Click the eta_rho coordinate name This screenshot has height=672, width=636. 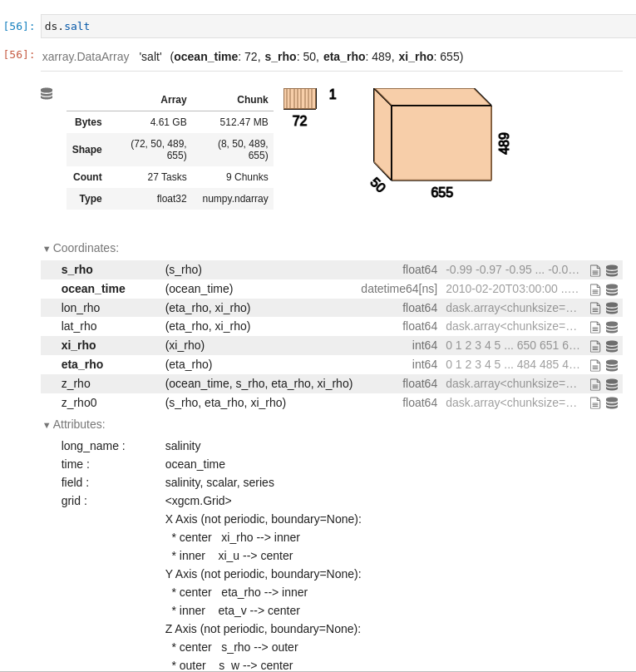(x=82, y=364)
